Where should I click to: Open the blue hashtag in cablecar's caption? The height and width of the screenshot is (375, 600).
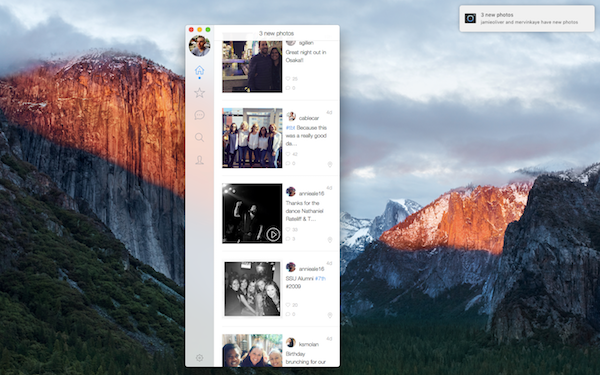(x=290, y=128)
